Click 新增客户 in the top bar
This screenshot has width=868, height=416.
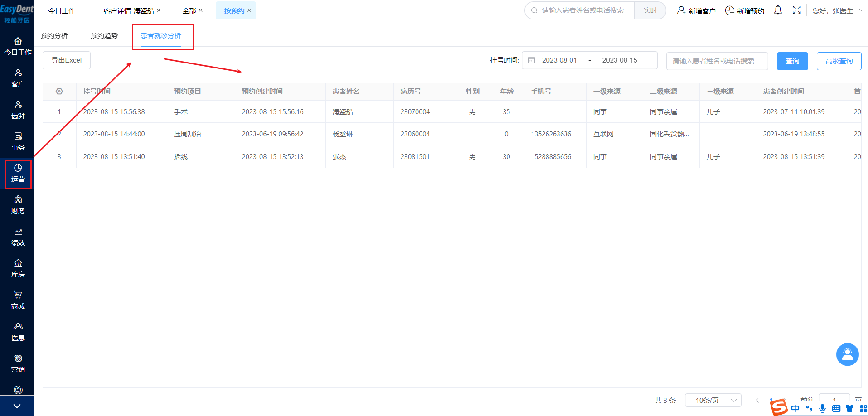click(x=696, y=10)
